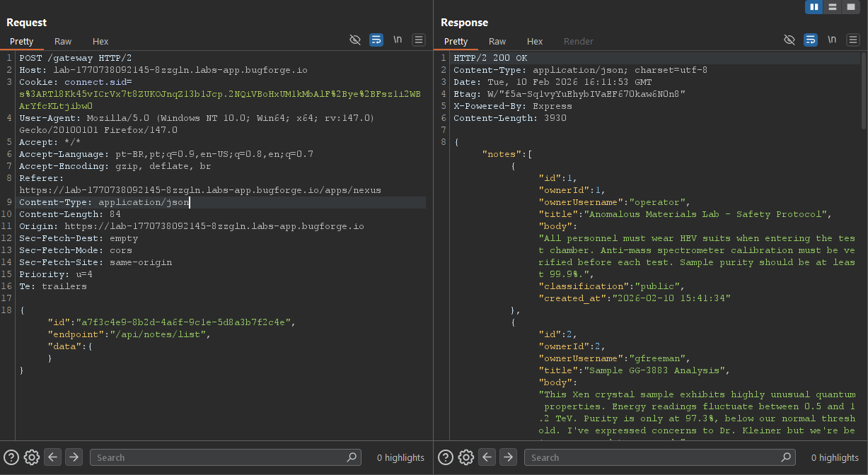
Task: Open search settings gear under Response panel
Action: (465, 457)
